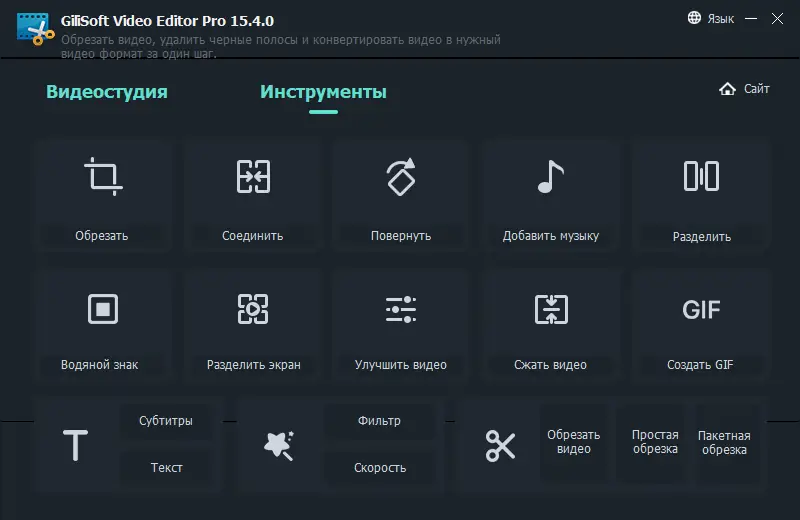The height and width of the screenshot is (520, 800).
Task: Click the Crop (Обрезать) tool icon
Action: (x=104, y=176)
